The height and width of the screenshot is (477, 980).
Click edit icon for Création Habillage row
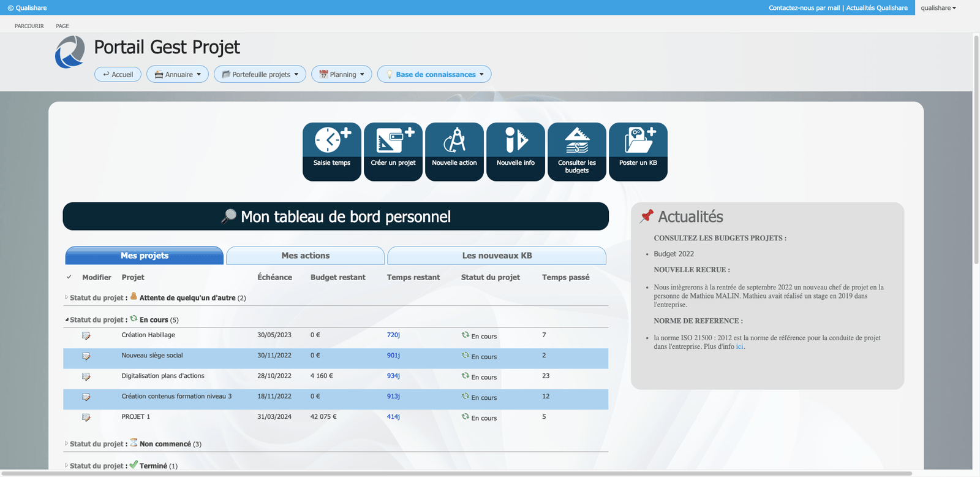coord(86,336)
